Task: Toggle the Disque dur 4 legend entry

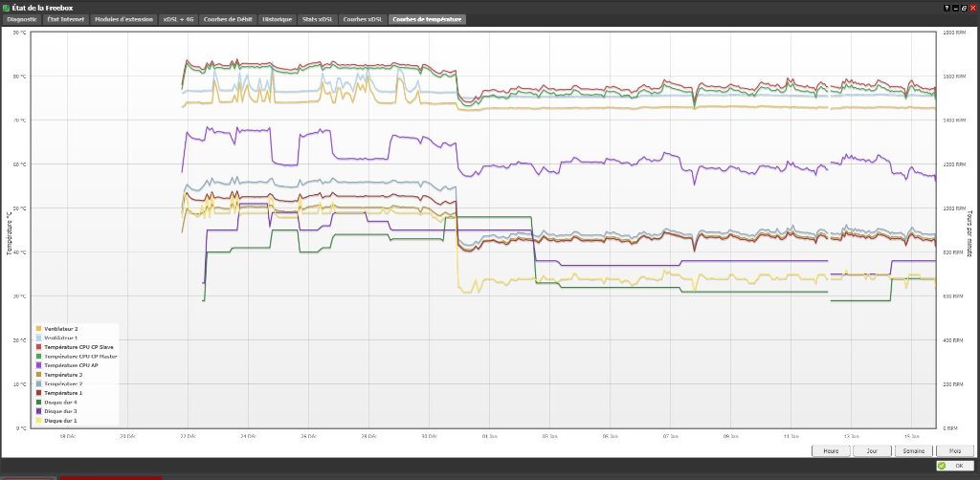Action: 56,403
